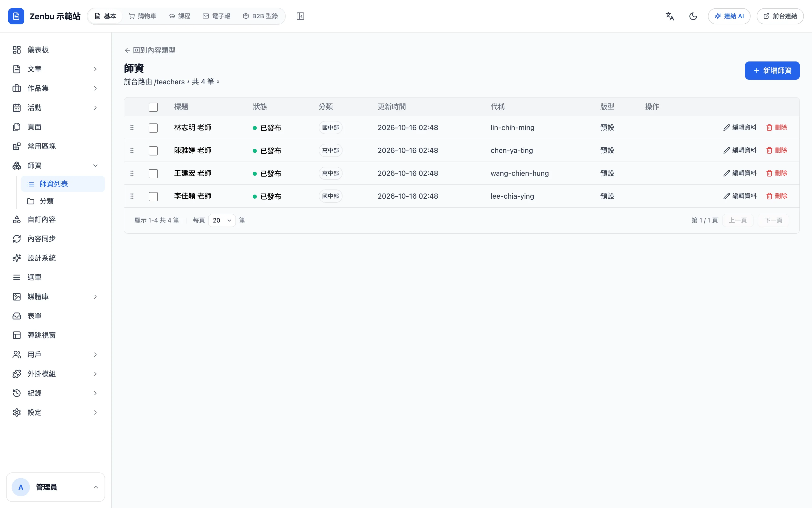The width and height of the screenshot is (812, 508).
Task: Click the 連結 AI button
Action: coord(729,16)
